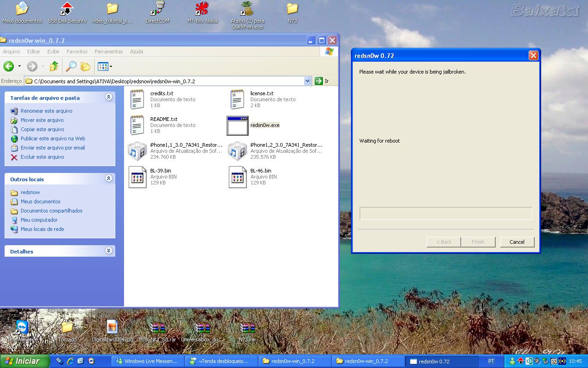Collapse the Tarefas de arquivo e pasta panel
The height and width of the screenshot is (368, 588).
point(108,97)
